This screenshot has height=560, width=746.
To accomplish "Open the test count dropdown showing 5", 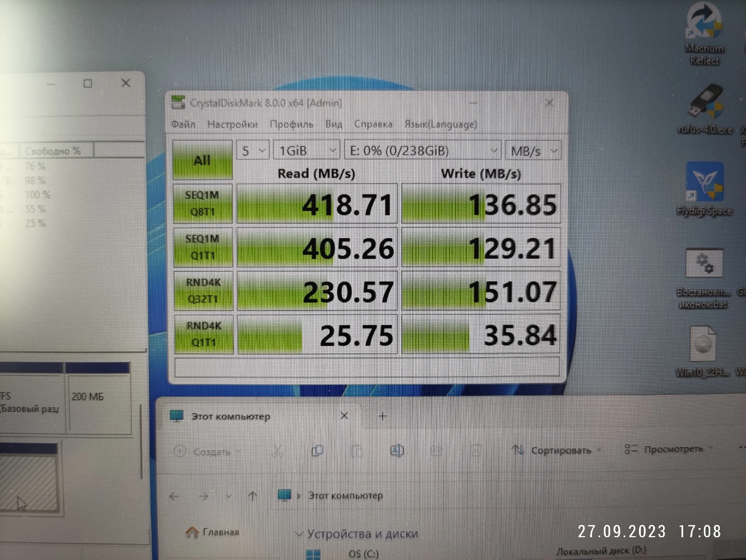I will [x=253, y=151].
